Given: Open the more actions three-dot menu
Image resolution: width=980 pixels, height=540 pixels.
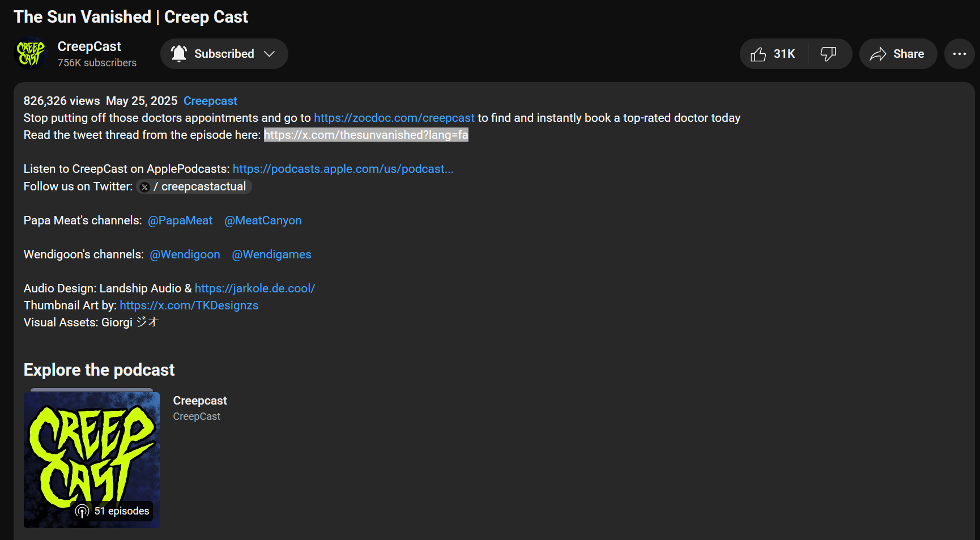Looking at the screenshot, I should click(959, 54).
